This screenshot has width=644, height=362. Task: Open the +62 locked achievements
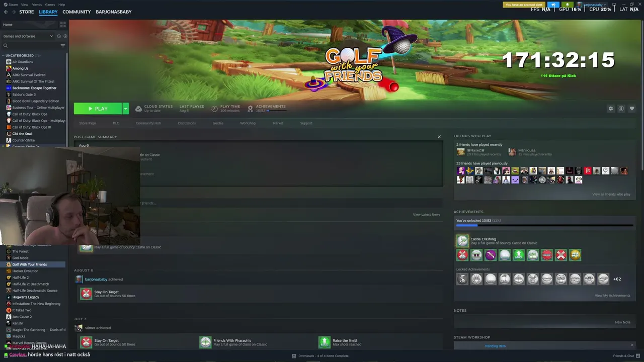(617, 279)
